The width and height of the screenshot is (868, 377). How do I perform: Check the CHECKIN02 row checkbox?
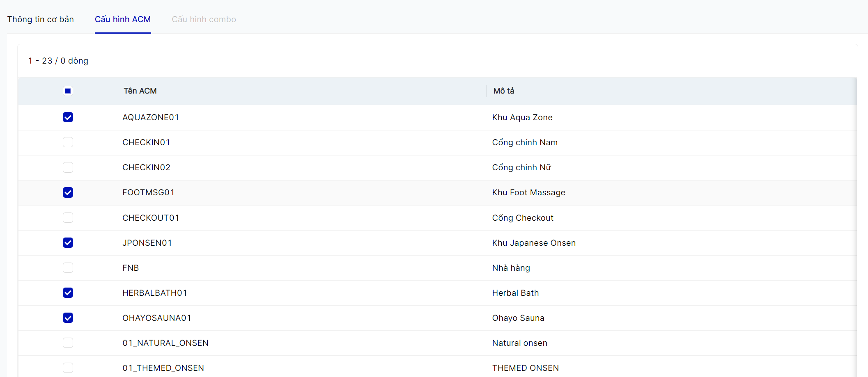click(68, 167)
